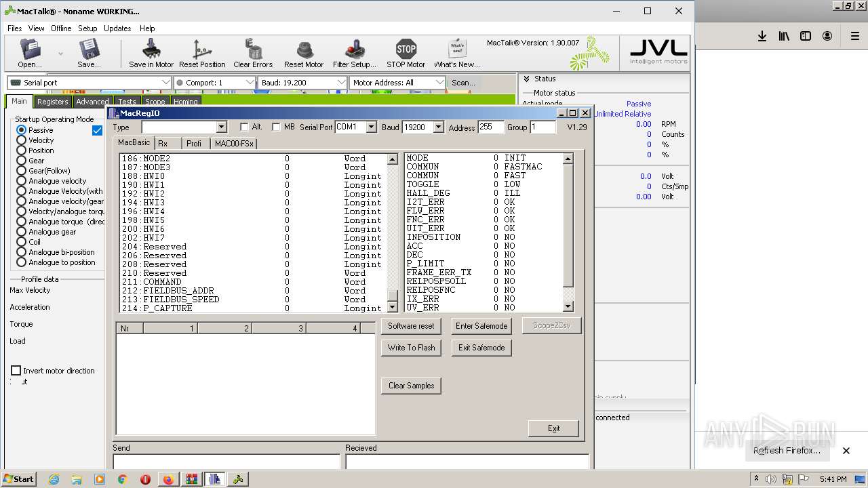Open a file with the Open toolbar icon

pyautogui.click(x=30, y=53)
